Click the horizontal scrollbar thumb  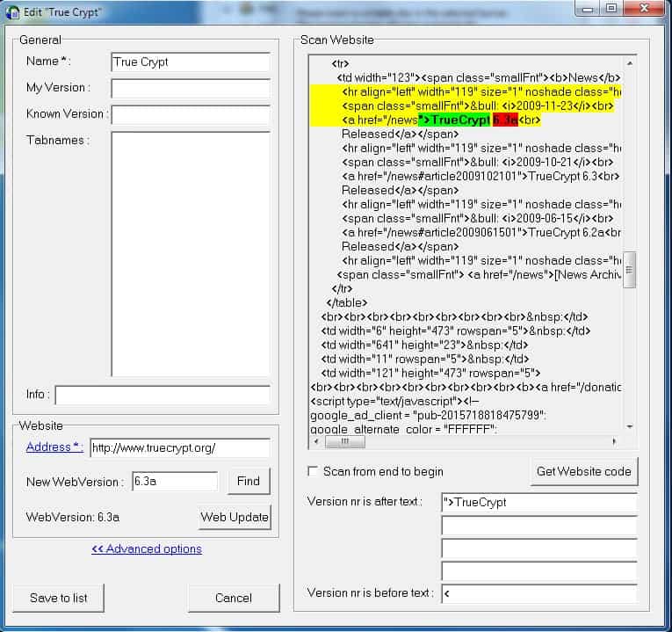345,441
